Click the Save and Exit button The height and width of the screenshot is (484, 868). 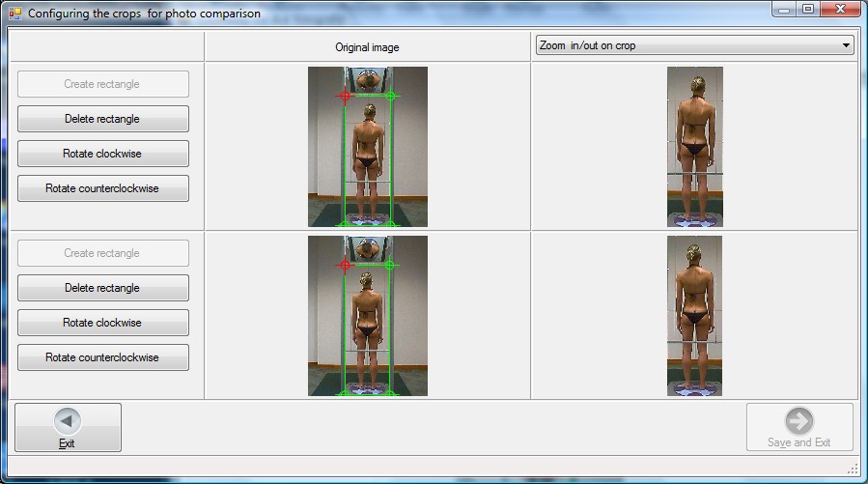coord(799,427)
